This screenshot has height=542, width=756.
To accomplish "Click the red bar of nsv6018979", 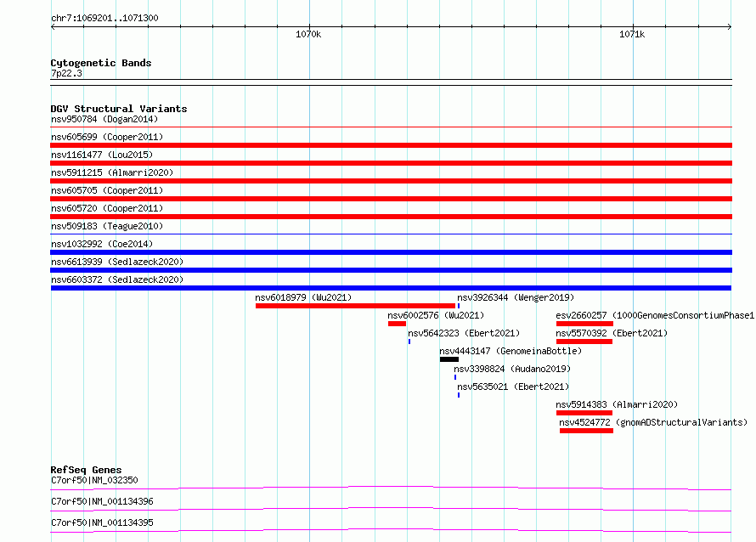I will pyautogui.click(x=355, y=306).
